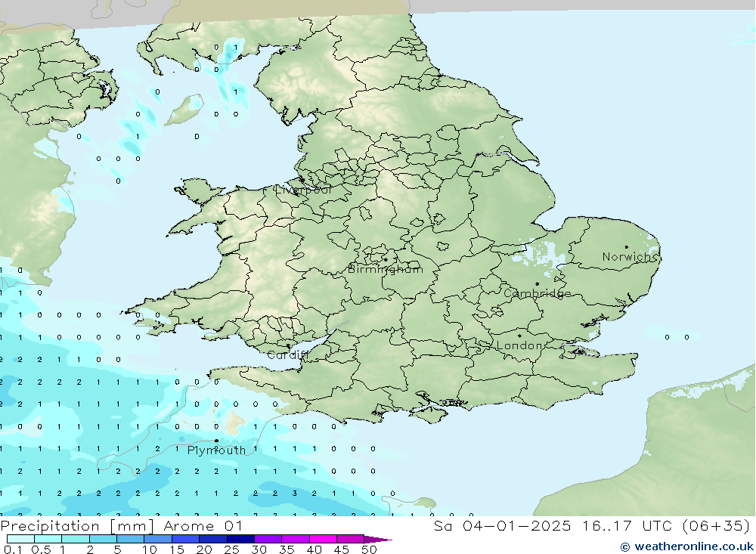Click the city marker dot above Plymouth
This screenshot has width=756, height=554.
point(216,441)
